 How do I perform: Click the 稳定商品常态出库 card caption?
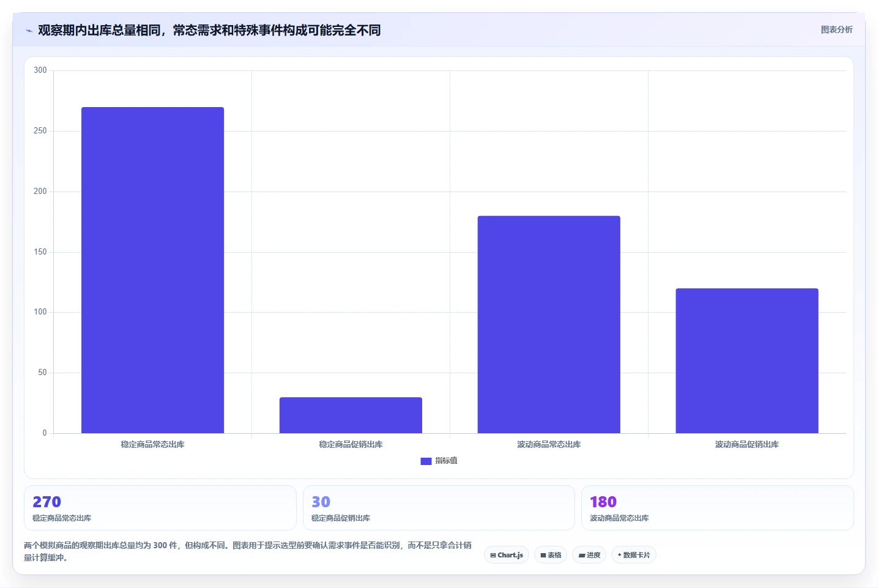62,518
